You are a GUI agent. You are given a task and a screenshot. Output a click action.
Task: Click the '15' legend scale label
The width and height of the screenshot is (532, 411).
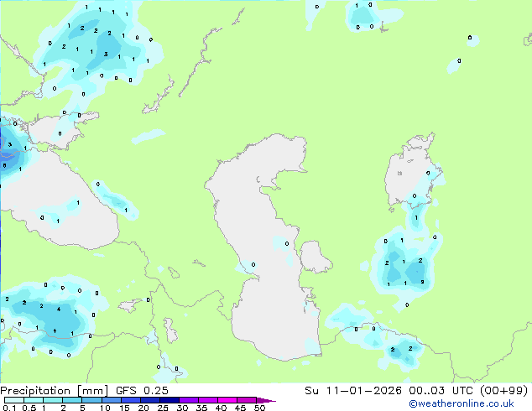click(124, 408)
